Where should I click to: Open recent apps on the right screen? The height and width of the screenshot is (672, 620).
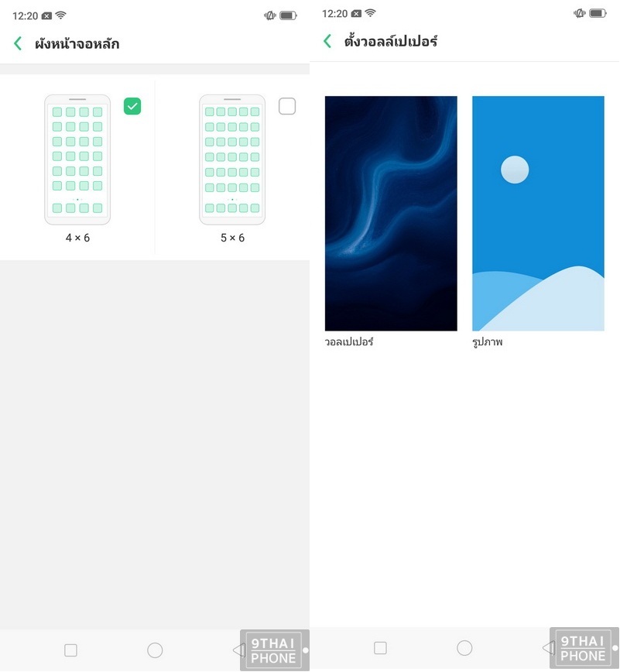380,648
